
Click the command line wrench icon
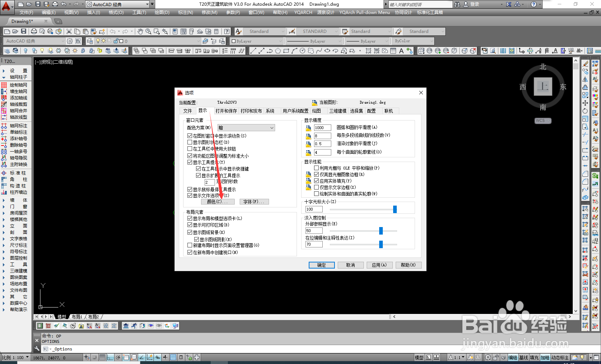(x=37, y=349)
